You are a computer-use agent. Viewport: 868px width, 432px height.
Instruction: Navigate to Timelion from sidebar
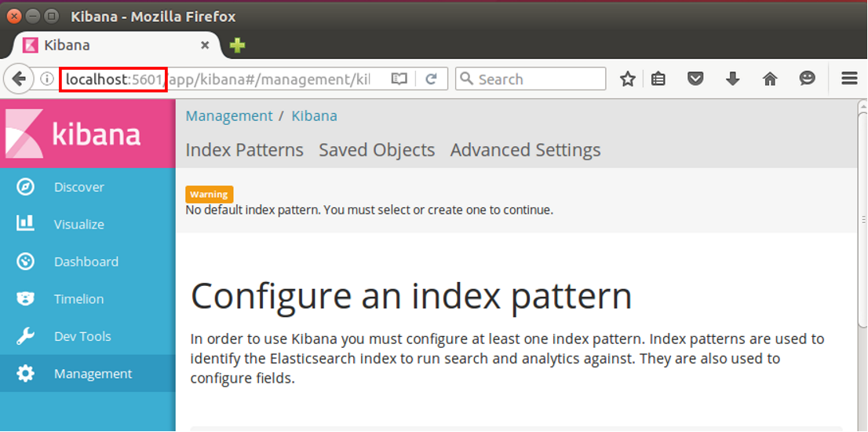point(87,299)
